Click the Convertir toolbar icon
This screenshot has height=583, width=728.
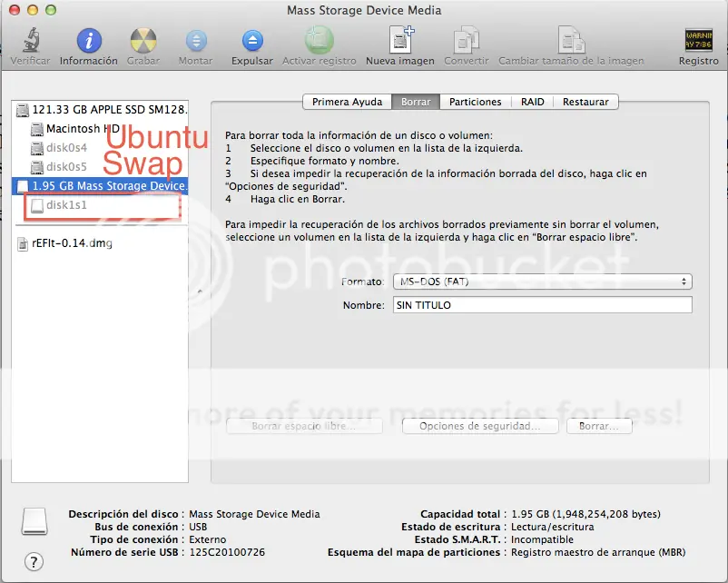(467, 40)
